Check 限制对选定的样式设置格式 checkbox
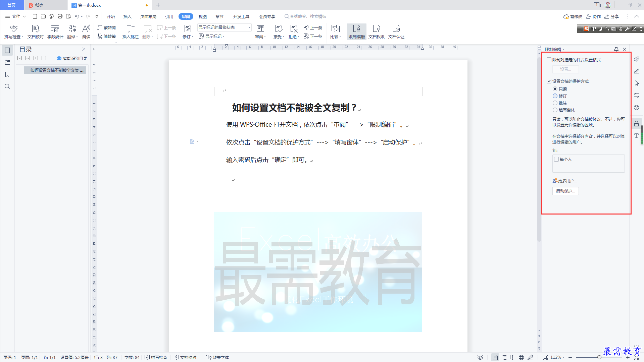 click(x=549, y=60)
